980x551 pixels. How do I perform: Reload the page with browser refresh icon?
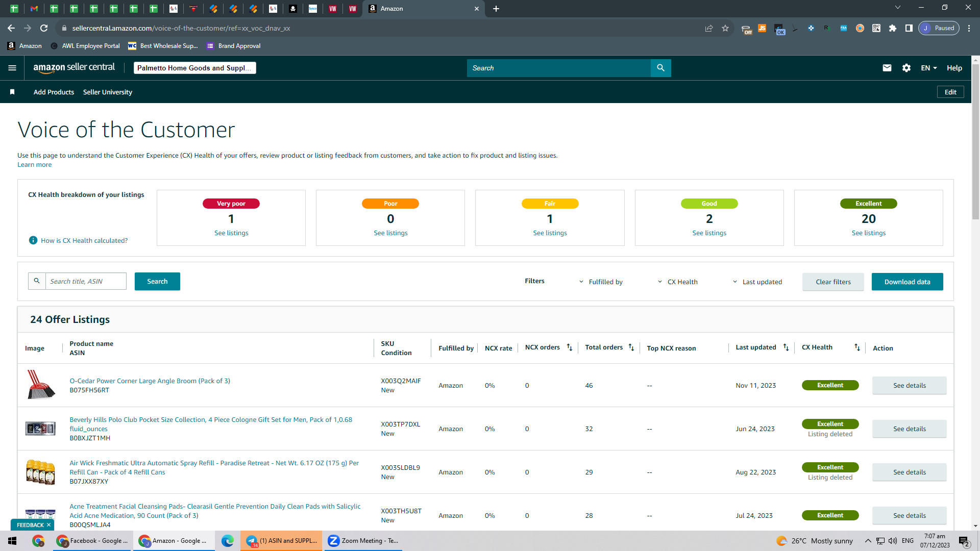pos(44,28)
